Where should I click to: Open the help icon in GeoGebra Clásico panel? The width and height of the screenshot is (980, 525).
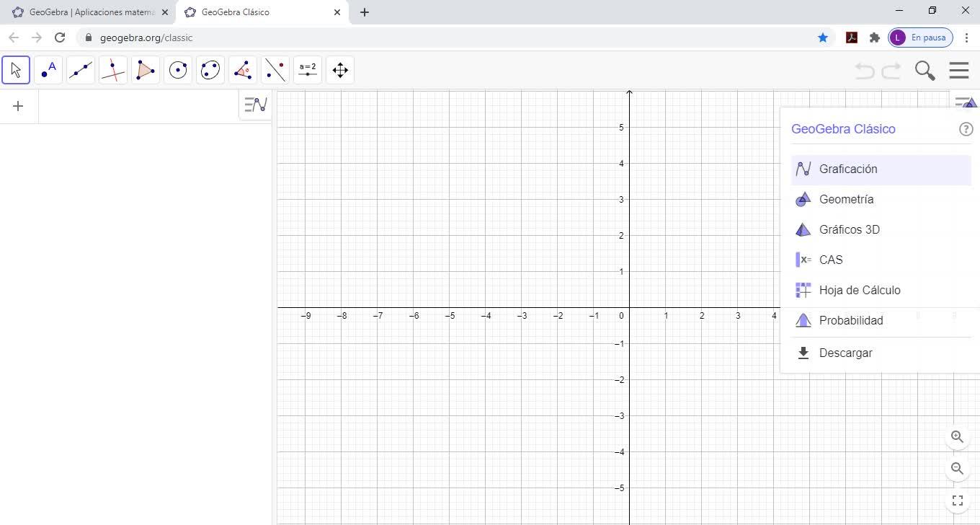click(966, 129)
